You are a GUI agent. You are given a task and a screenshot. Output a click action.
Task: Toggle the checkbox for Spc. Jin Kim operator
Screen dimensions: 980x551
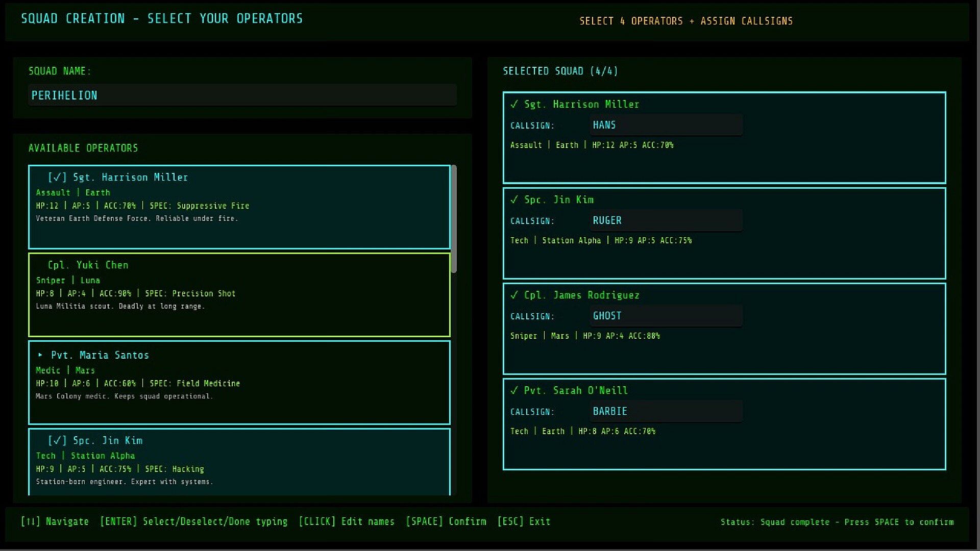57,440
